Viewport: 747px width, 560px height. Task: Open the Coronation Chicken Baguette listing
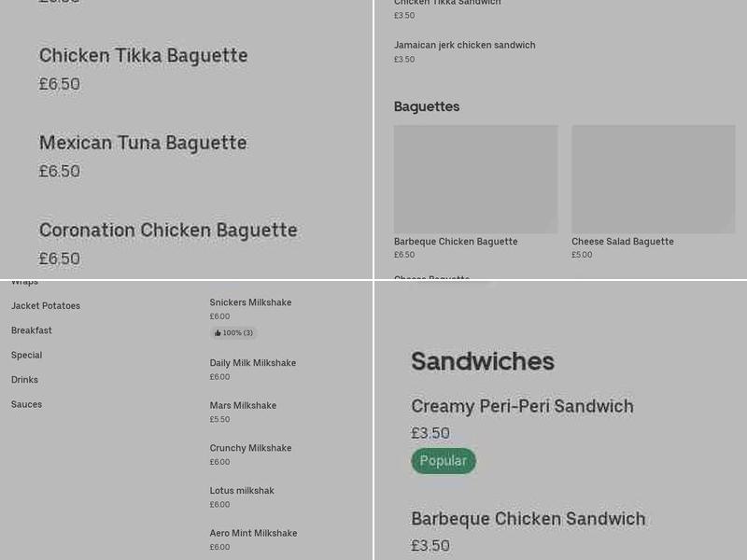pyautogui.click(x=168, y=230)
